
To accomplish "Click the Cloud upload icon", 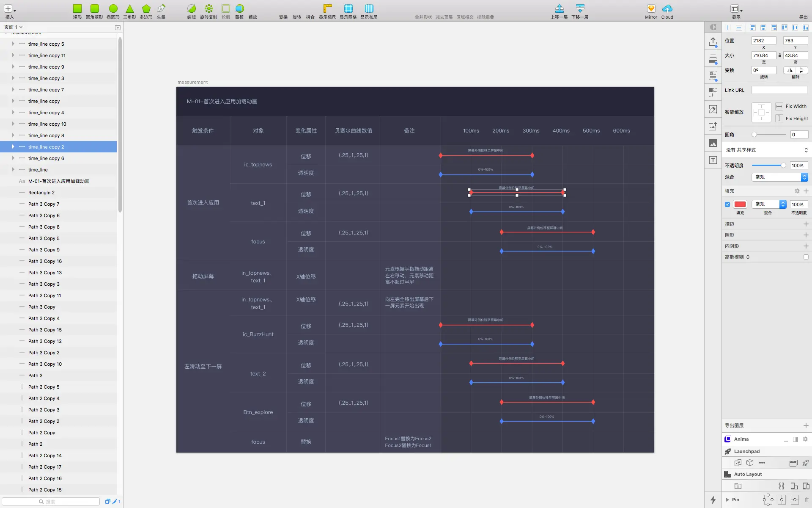I will point(667,9).
